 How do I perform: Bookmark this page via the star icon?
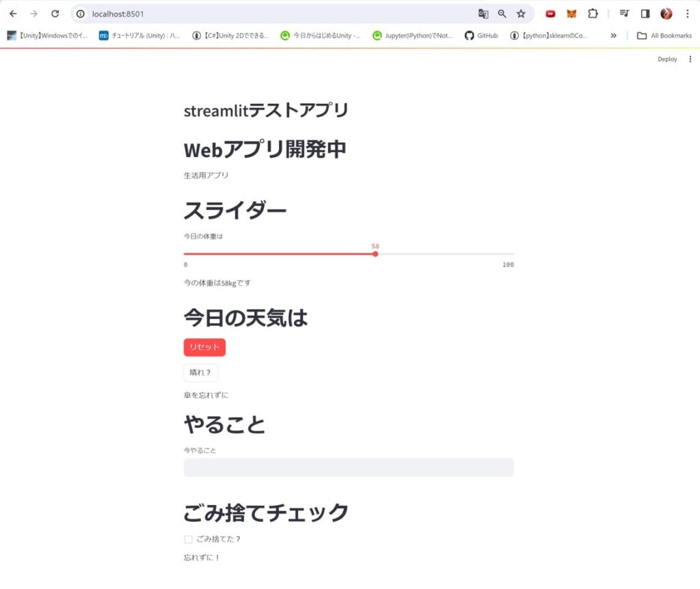click(522, 14)
